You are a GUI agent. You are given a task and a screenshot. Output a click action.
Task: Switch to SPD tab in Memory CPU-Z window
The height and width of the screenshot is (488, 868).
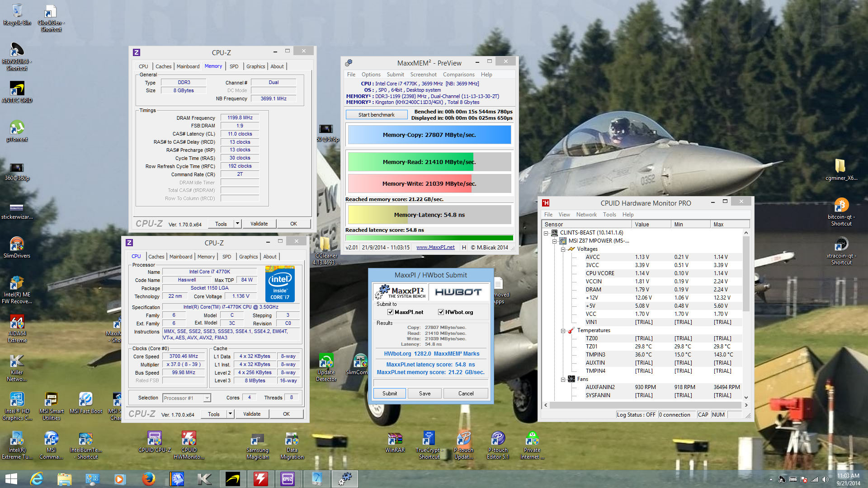[x=234, y=66]
